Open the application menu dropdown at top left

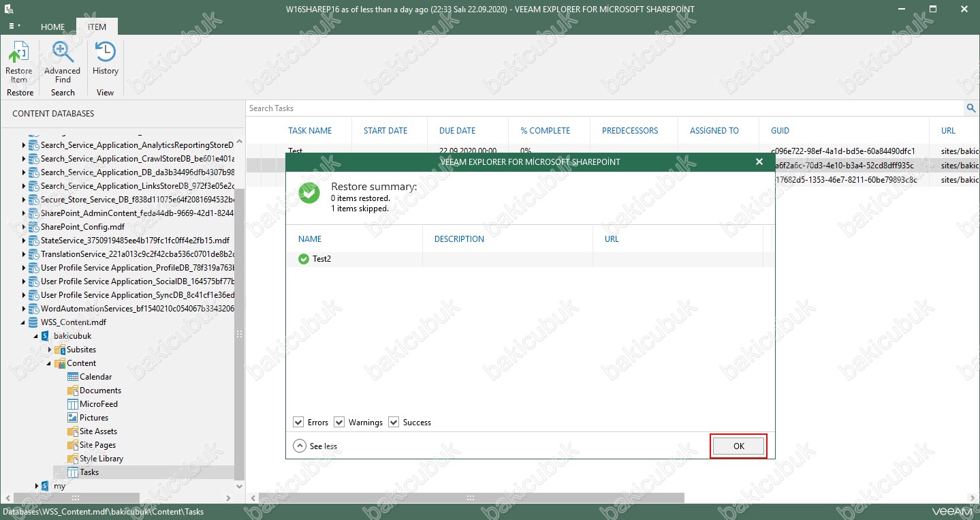[14, 26]
